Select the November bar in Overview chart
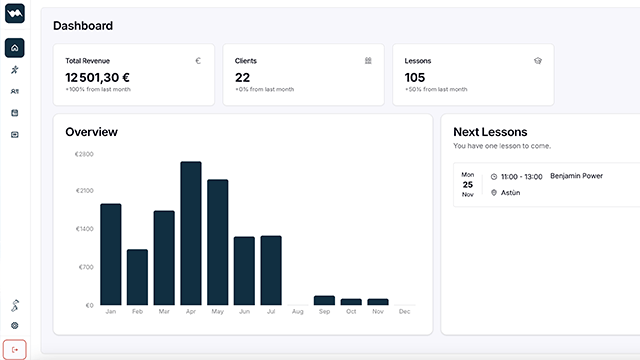 (378, 302)
